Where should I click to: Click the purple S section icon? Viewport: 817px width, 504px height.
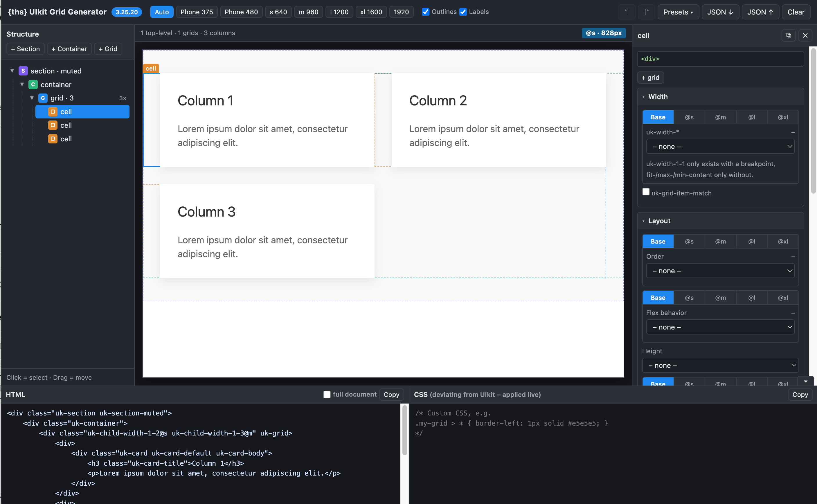point(23,71)
